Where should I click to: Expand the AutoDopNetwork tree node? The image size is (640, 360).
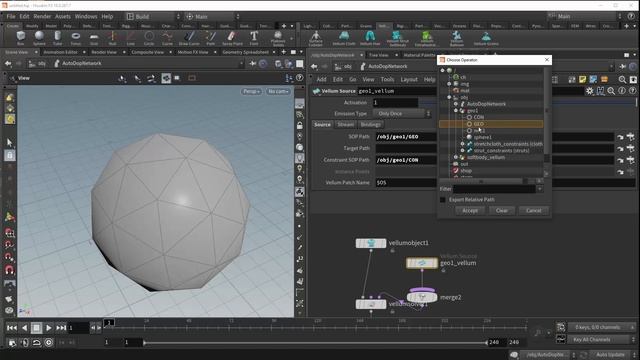(456, 104)
